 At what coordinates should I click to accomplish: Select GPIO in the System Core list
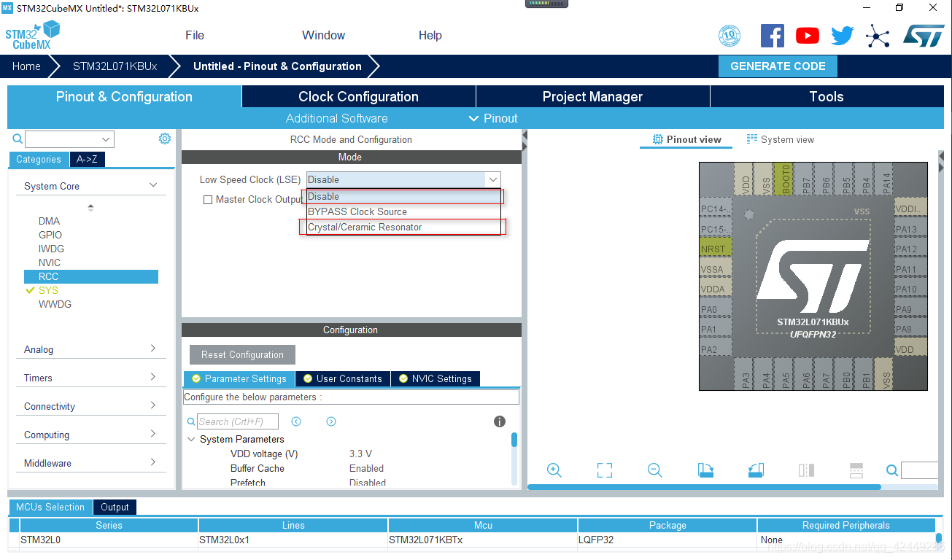coord(50,235)
